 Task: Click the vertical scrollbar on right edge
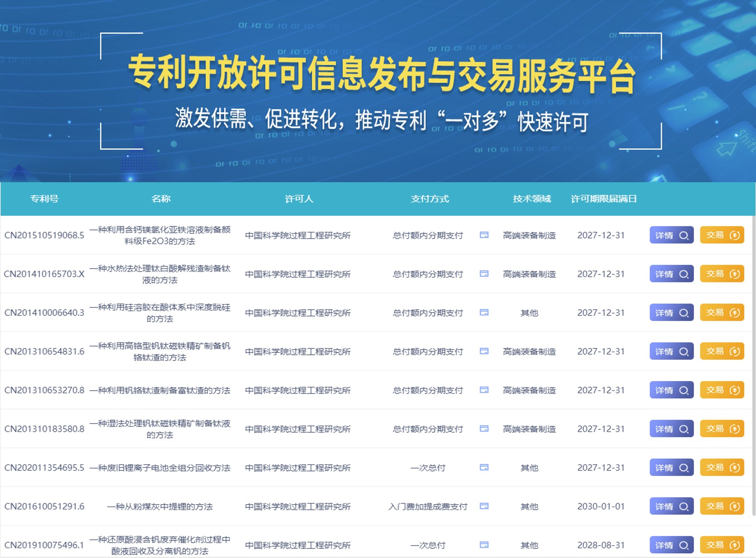pyautogui.click(x=754, y=350)
